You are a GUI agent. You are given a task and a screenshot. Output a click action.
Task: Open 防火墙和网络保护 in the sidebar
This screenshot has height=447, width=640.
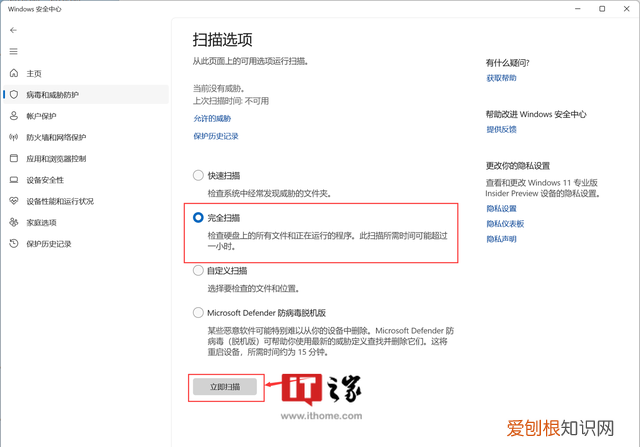point(85,137)
